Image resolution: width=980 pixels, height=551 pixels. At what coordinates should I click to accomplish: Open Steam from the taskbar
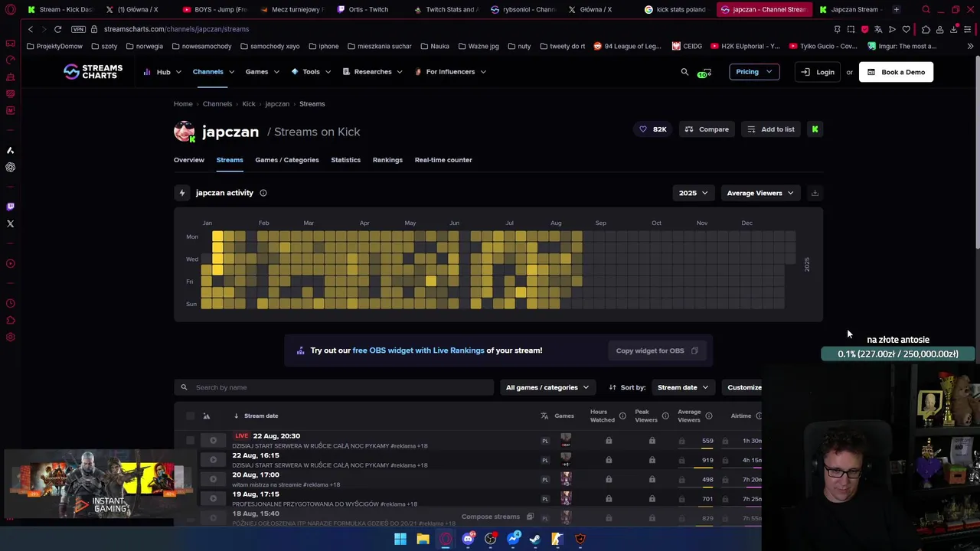[x=535, y=539]
